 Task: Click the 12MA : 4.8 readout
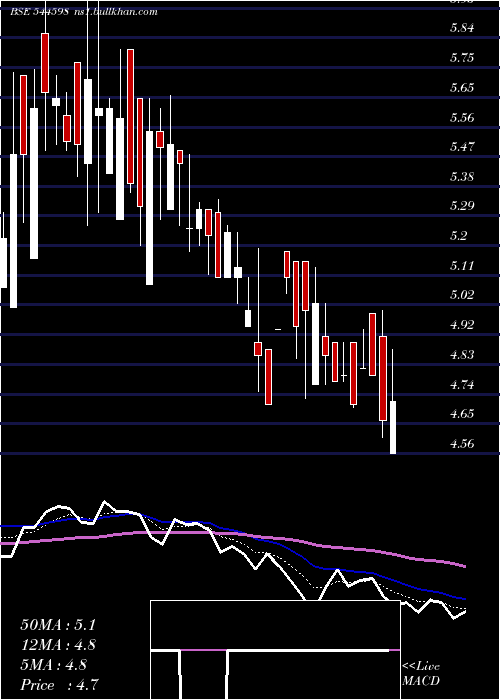(58, 645)
